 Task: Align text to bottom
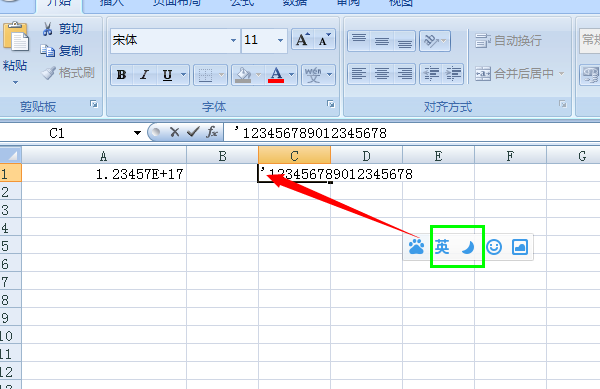pyautogui.click(x=404, y=40)
